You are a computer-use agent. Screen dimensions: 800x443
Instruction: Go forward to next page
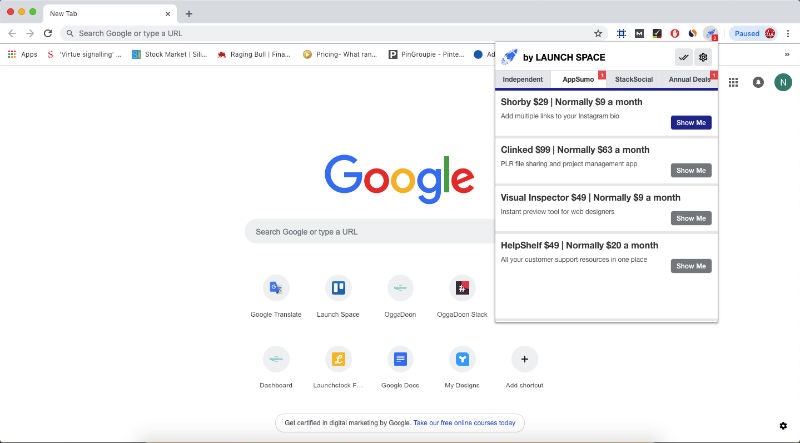coord(30,33)
